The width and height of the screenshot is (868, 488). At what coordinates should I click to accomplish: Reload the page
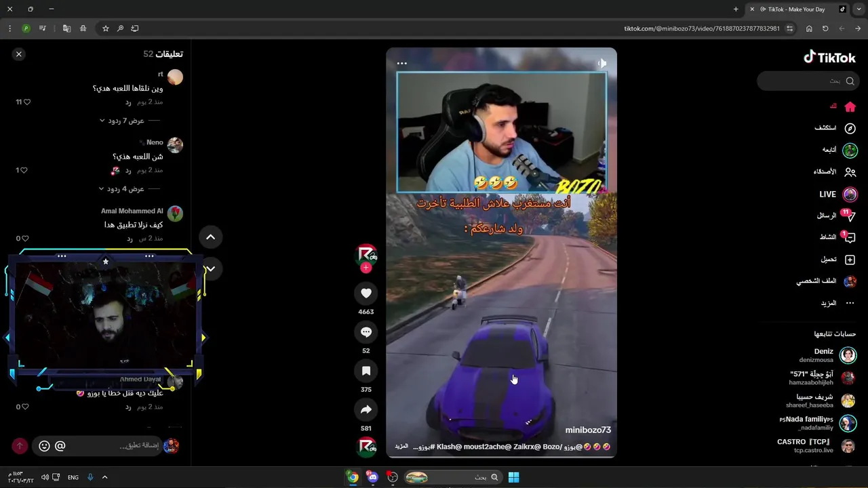coord(825,28)
